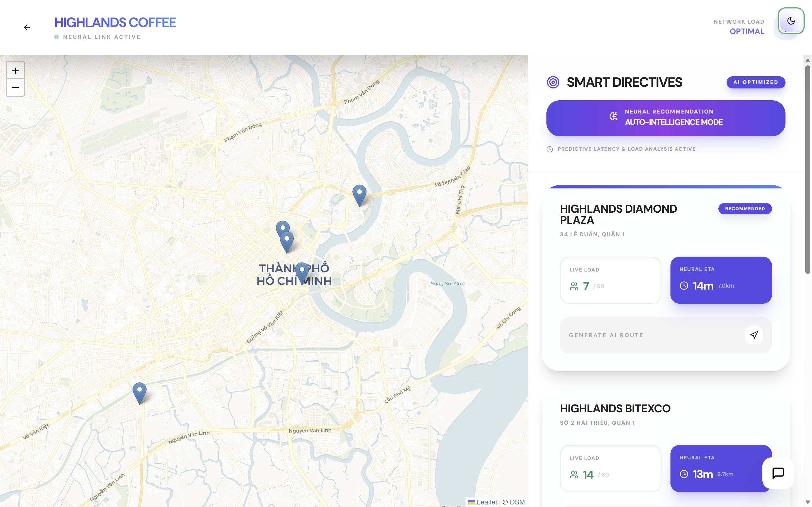Activate Auto-Intelligence Mode button
Viewport: 812px width, 507px height.
665,118
